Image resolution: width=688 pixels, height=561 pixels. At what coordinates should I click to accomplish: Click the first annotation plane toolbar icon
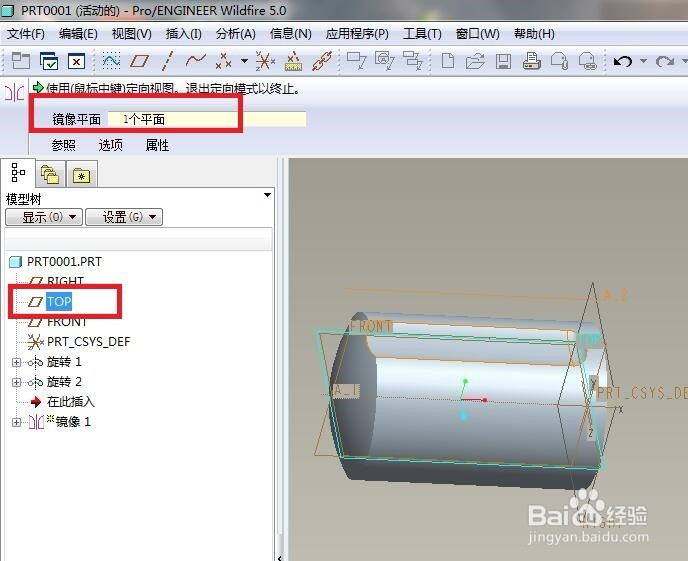tap(356, 61)
